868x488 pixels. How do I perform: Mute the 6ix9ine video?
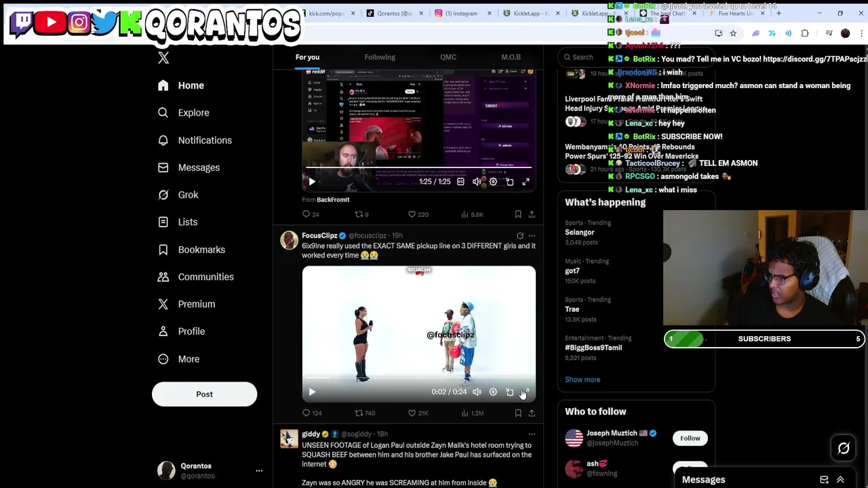[x=477, y=392]
